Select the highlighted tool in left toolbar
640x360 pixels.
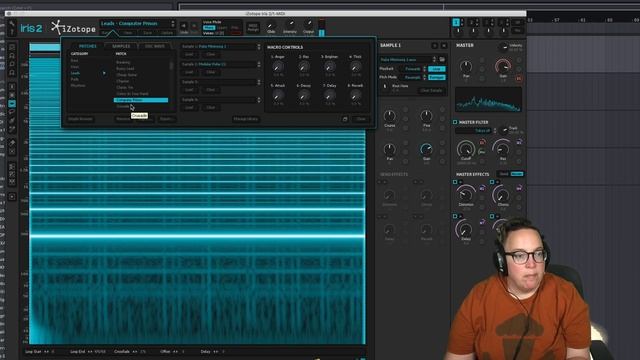coord(12,104)
